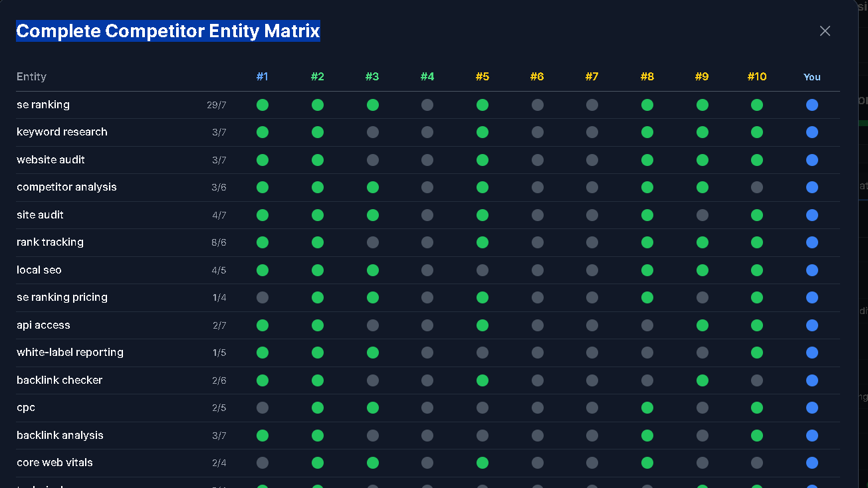The width and height of the screenshot is (868, 488).
Task: Click the gray dot under #10 for backlink checker
Action: 757,380
